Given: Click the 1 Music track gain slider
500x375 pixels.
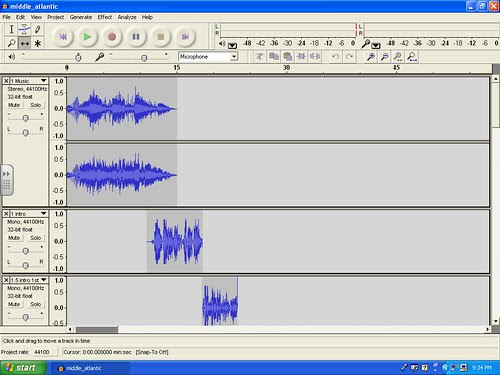Looking at the screenshot, I should coord(25,117).
